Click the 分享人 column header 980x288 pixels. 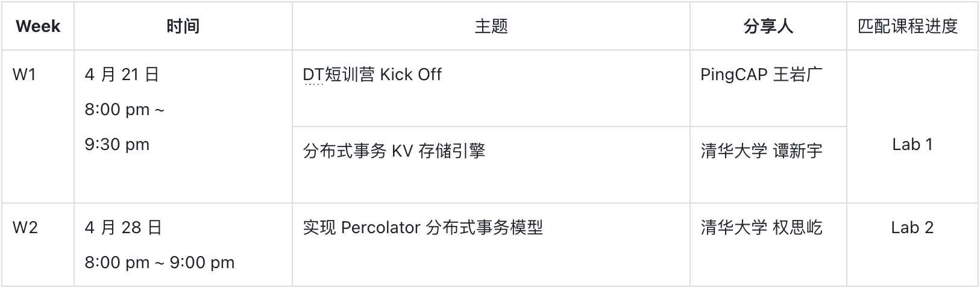coord(768,26)
